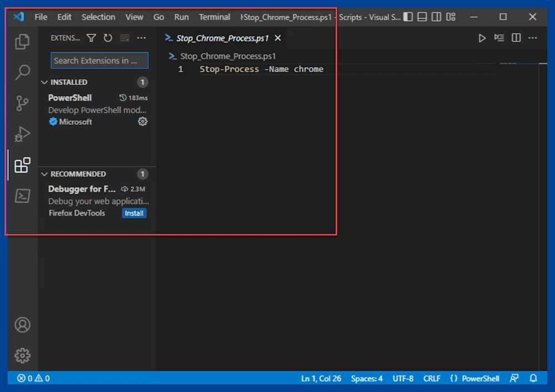This screenshot has width=555, height=392.
Task: Open customize layout icon
Action: click(x=451, y=17)
